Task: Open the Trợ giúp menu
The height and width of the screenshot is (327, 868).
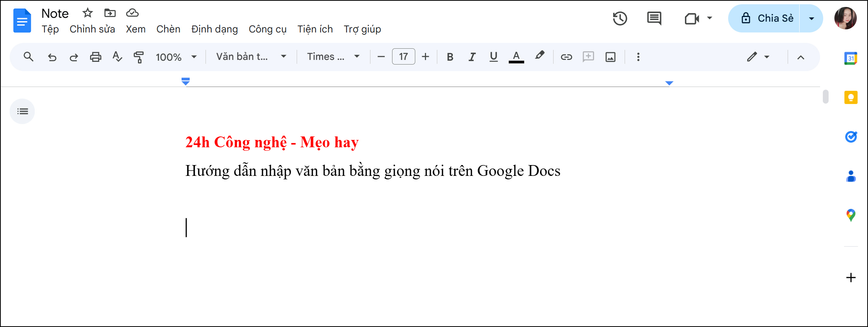Action: (362, 29)
